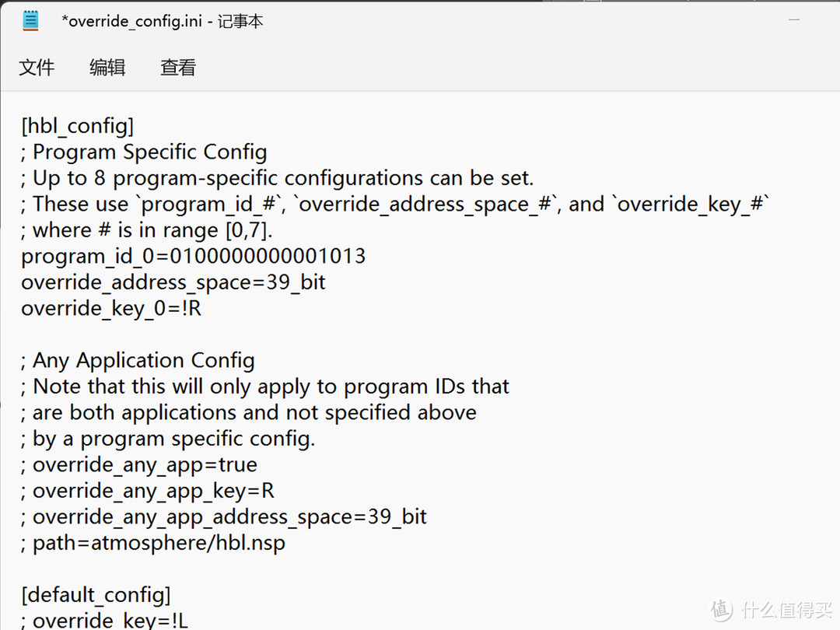
Task: Click the '; override_any_app_key=R' line
Action: tap(148, 492)
